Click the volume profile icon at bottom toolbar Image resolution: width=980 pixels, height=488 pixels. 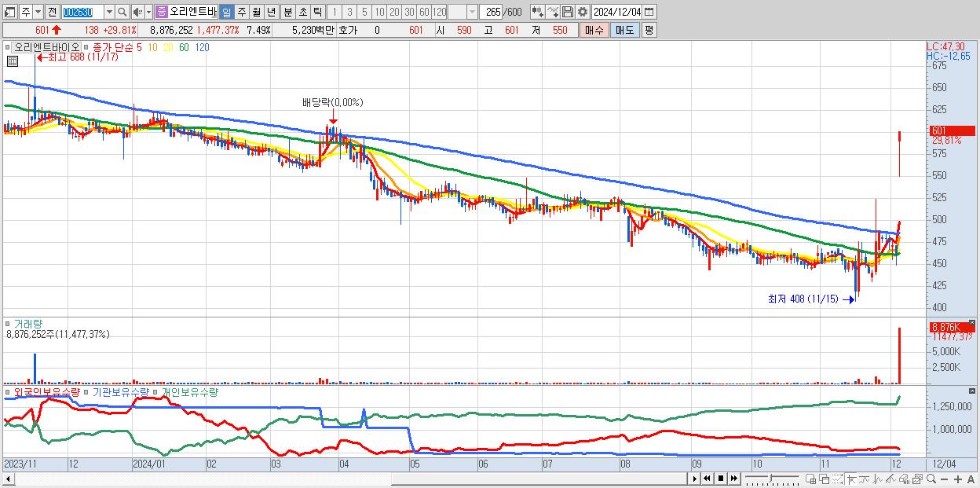click(904, 479)
